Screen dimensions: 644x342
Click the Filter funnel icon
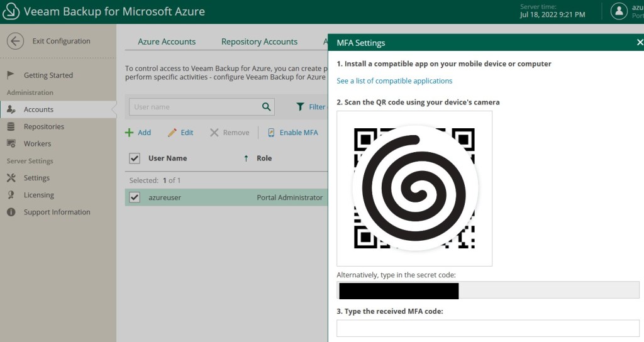(301, 107)
